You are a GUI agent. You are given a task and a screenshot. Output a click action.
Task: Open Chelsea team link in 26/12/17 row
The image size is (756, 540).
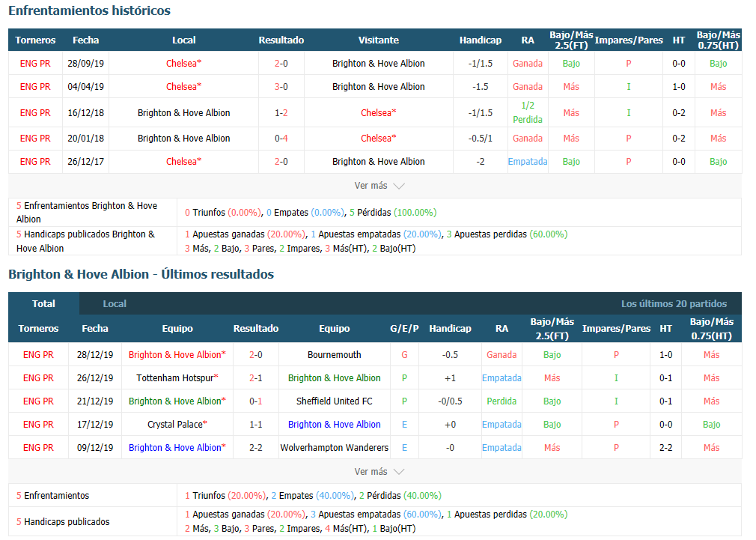pos(183,161)
